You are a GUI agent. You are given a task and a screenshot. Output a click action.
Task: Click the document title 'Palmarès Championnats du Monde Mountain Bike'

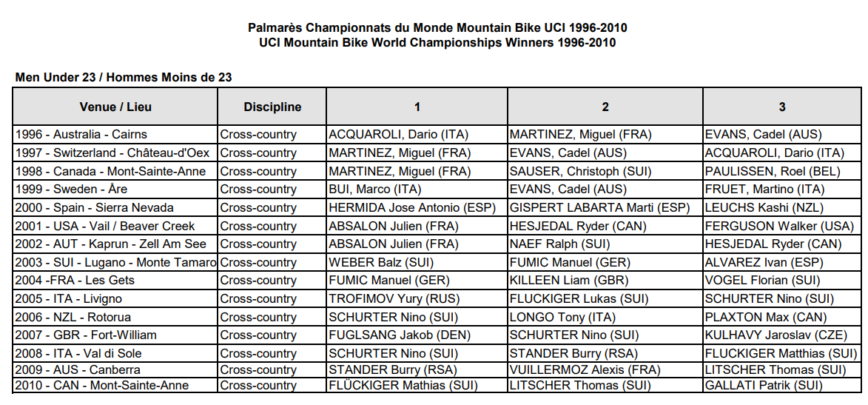click(x=437, y=27)
